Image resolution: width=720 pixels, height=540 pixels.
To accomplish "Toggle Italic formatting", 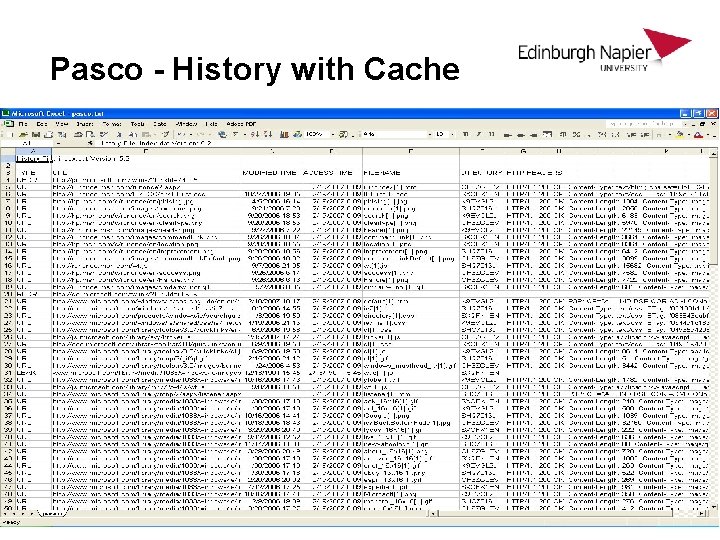I will pos(478,135).
